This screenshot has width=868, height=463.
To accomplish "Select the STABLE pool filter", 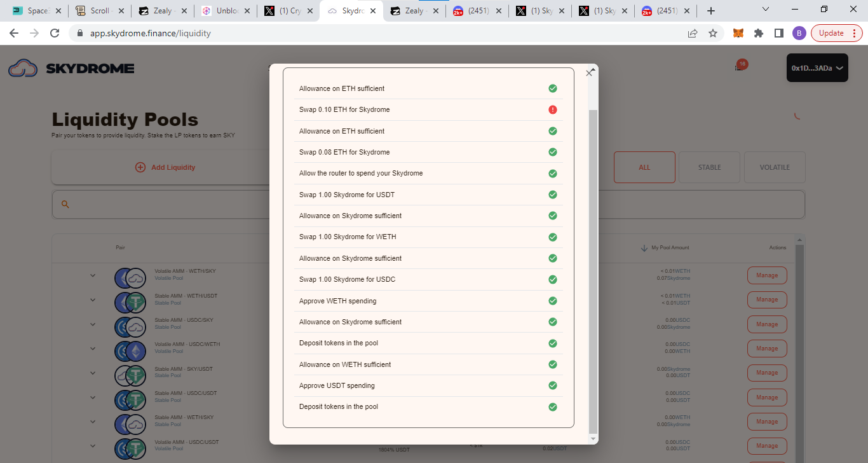I will 709,167.
